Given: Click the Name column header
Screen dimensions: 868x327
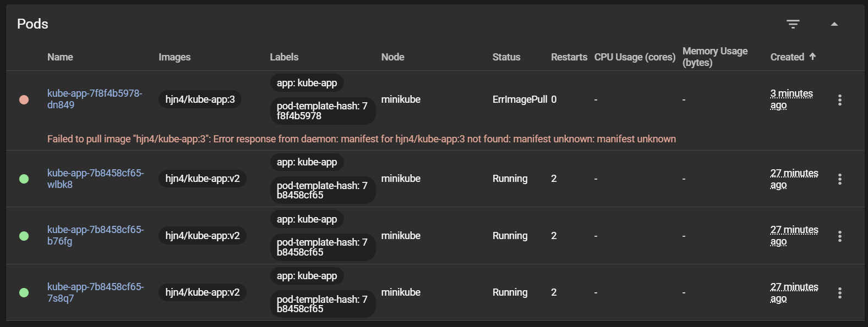Looking at the screenshot, I should point(60,57).
